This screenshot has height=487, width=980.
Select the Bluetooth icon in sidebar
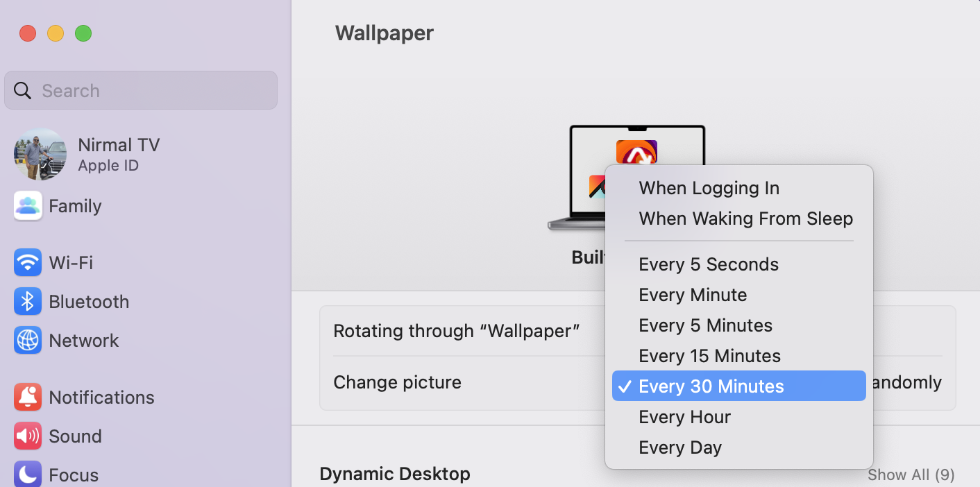(x=28, y=302)
